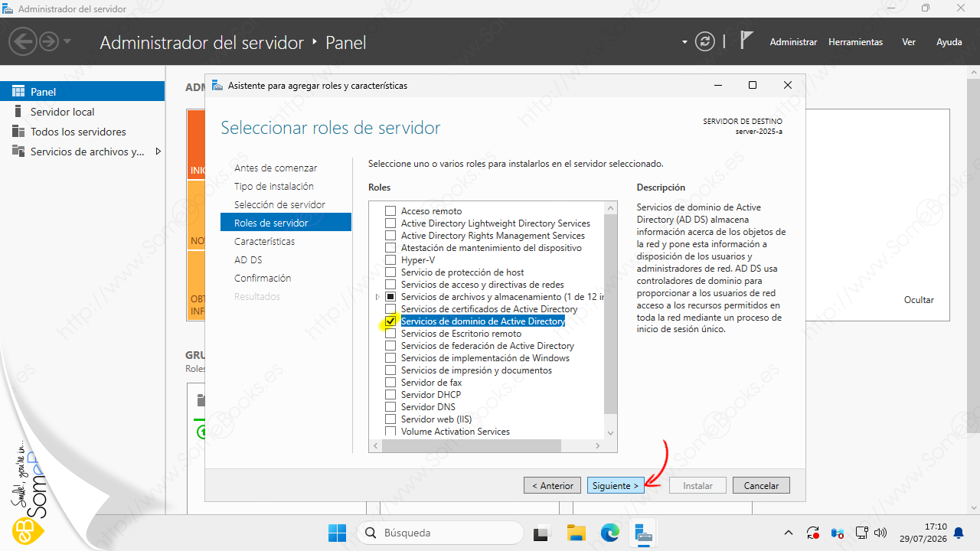Open Task View from the taskbar
Screen dimensions: 980x551
tap(542, 533)
